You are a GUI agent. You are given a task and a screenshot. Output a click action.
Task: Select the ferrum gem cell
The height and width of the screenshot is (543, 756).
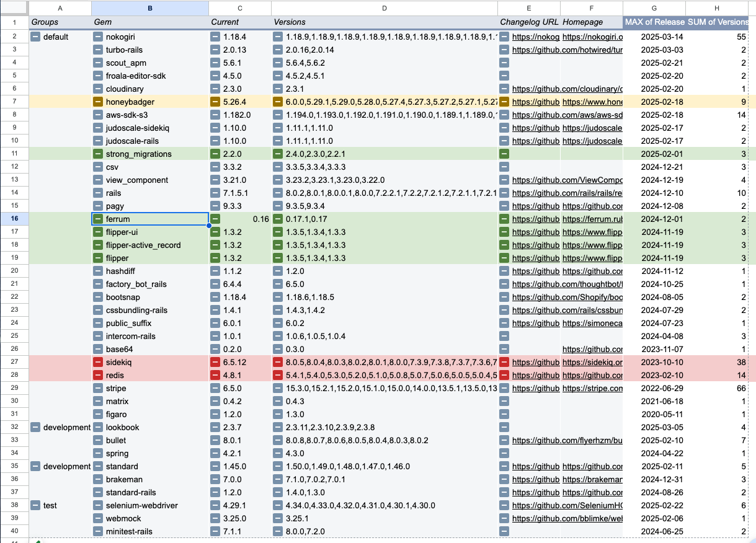tap(150, 219)
